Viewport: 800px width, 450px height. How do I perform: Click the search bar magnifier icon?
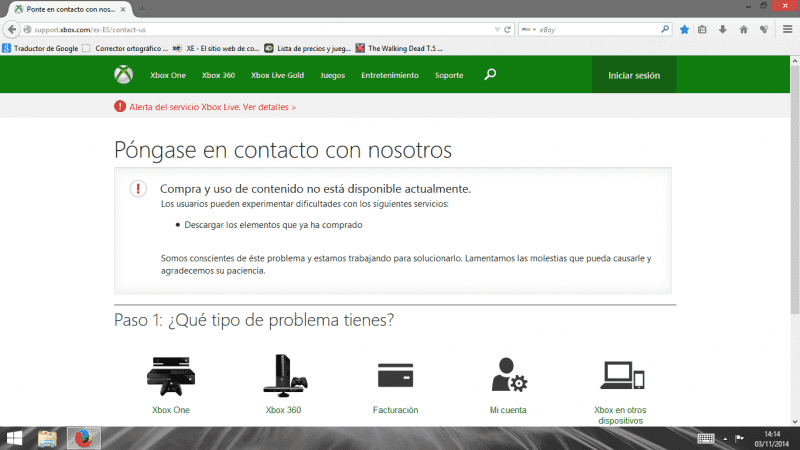click(x=664, y=30)
